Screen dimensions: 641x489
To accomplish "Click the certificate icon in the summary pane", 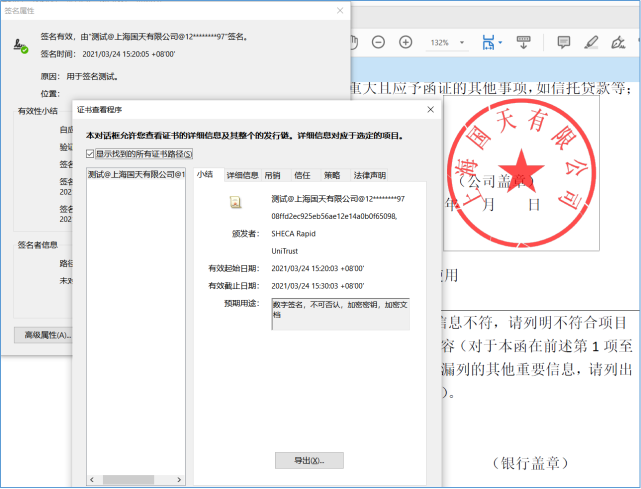I will pyautogui.click(x=235, y=202).
